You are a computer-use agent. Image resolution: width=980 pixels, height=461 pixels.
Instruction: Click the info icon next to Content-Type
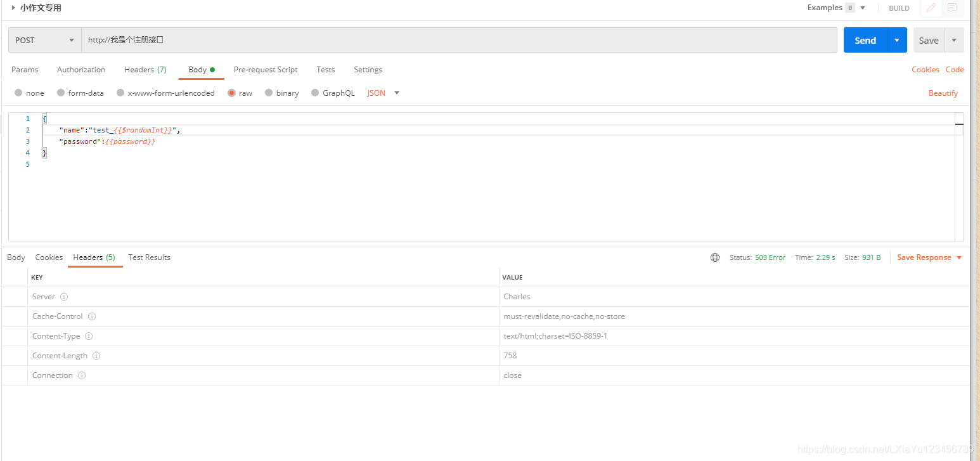tap(89, 336)
